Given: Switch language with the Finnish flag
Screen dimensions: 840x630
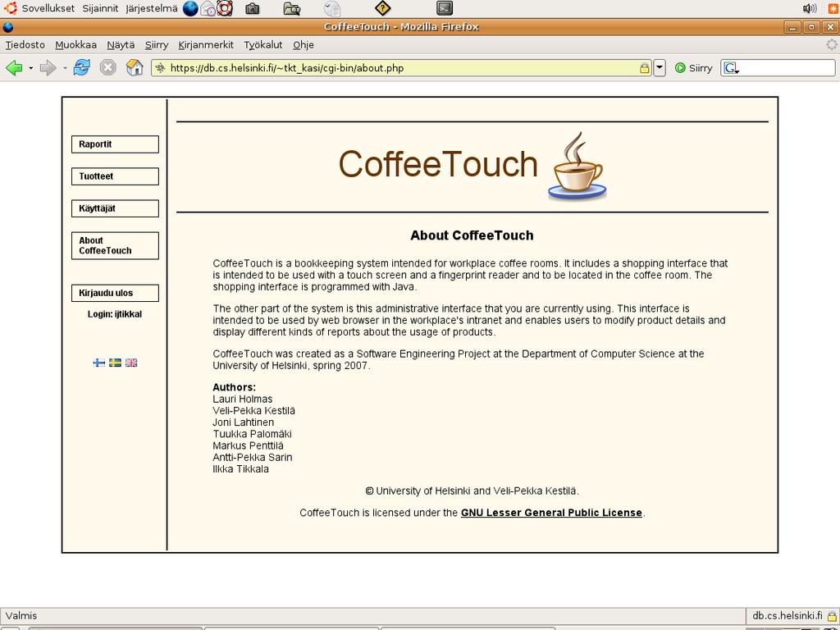Looking at the screenshot, I should tap(99, 363).
